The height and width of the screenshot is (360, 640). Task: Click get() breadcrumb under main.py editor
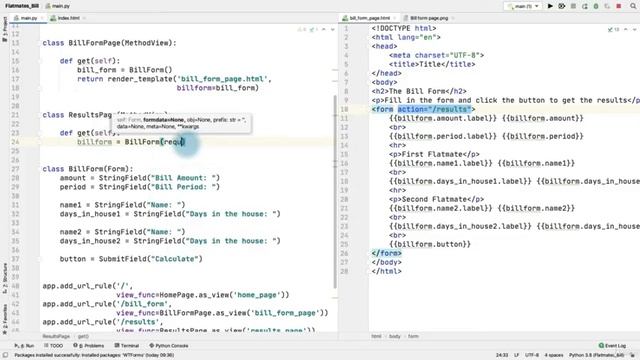[83, 336]
